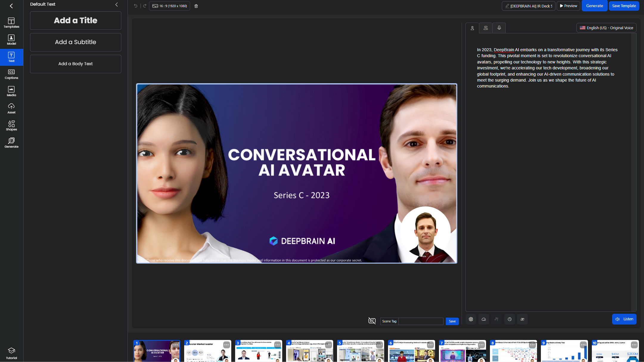Open the Captions panel
The width and height of the screenshot is (644, 362).
click(x=11, y=74)
